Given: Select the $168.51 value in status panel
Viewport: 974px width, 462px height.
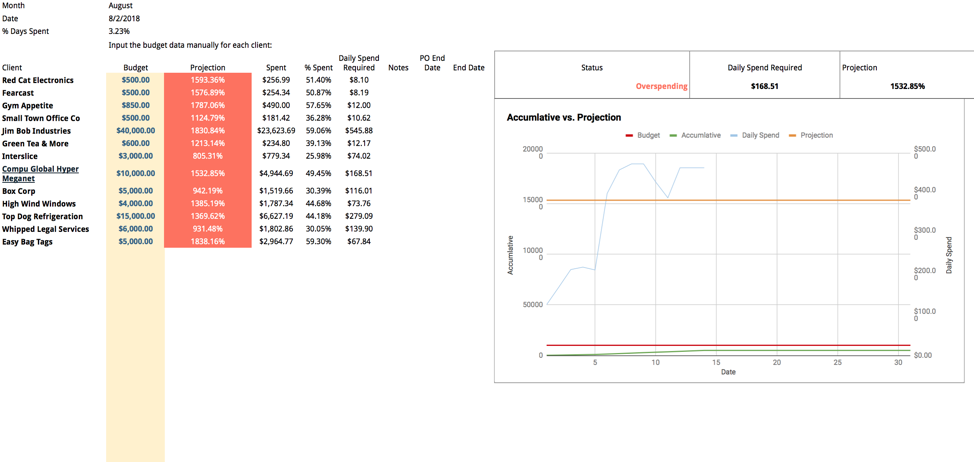Looking at the screenshot, I should pos(765,87).
